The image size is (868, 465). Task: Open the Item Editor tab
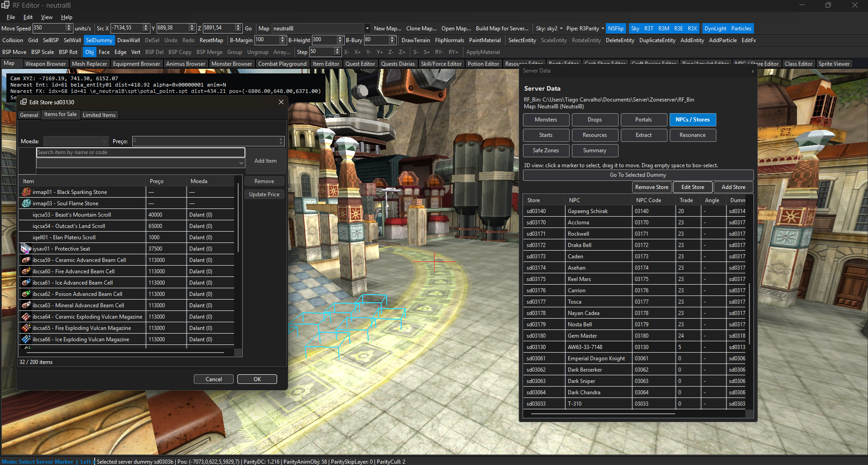[326, 64]
